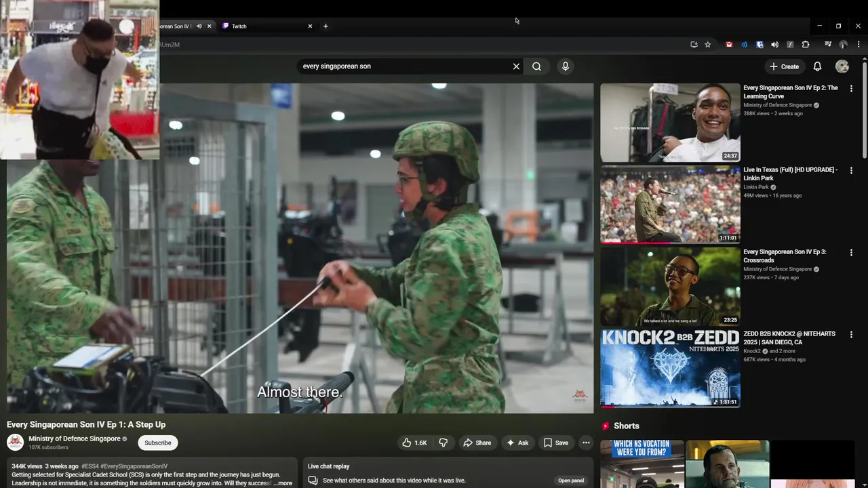Clear the YouTube search box text
This screenshot has width=868, height=488.
coord(516,66)
